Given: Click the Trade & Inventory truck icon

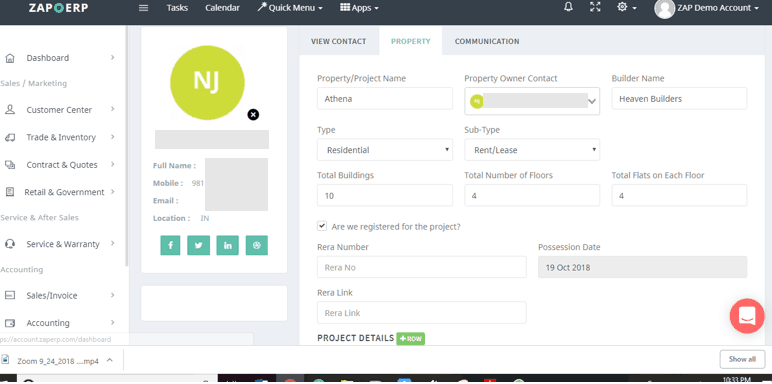Looking at the screenshot, I should pyautogui.click(x=9, y=137).
